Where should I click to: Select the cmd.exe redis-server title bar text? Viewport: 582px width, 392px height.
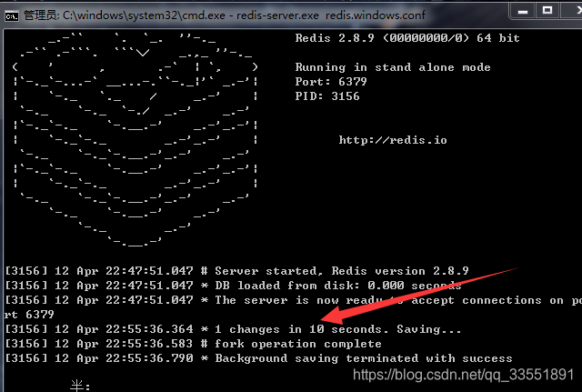(x=225, y=15)
